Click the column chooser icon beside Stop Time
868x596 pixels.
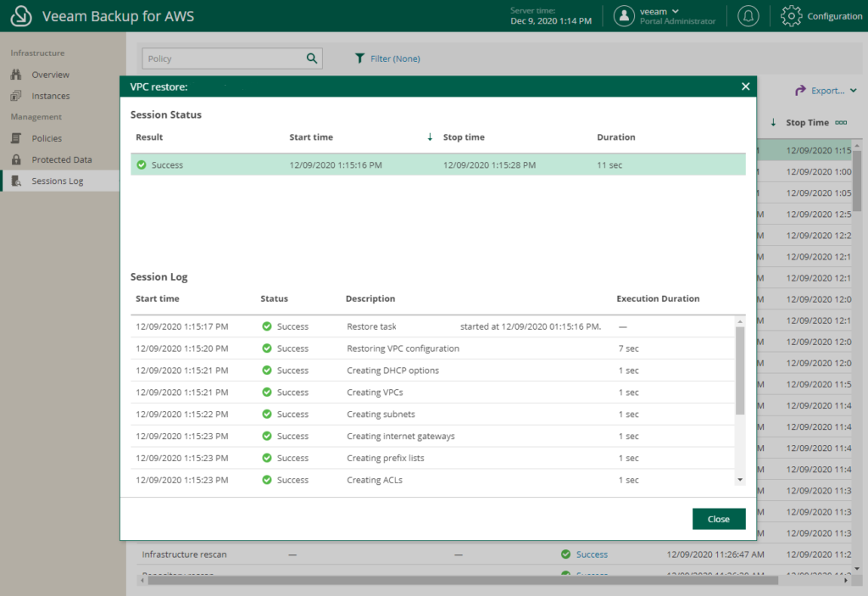coord(841,122)
